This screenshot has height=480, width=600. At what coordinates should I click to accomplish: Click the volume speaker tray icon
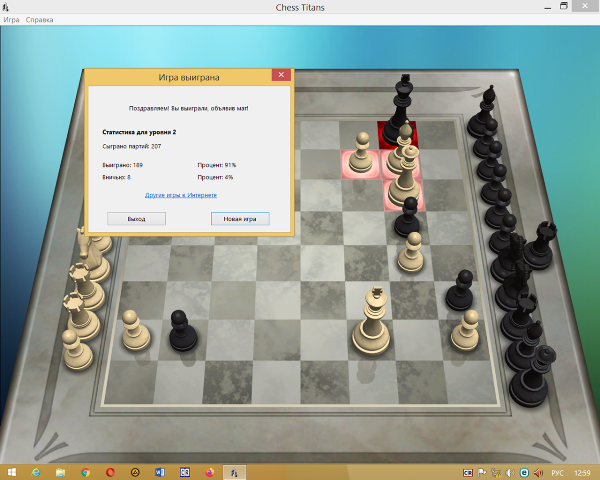coord(510,472)
